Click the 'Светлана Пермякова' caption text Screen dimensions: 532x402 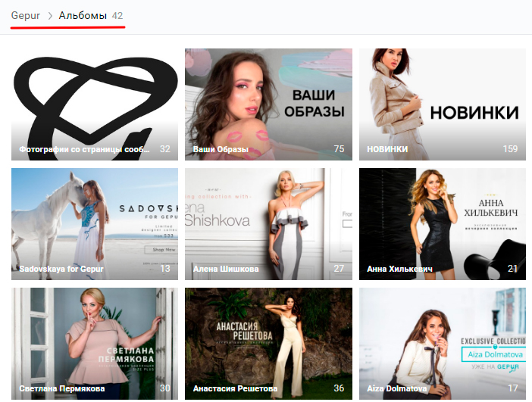[61, 389]
